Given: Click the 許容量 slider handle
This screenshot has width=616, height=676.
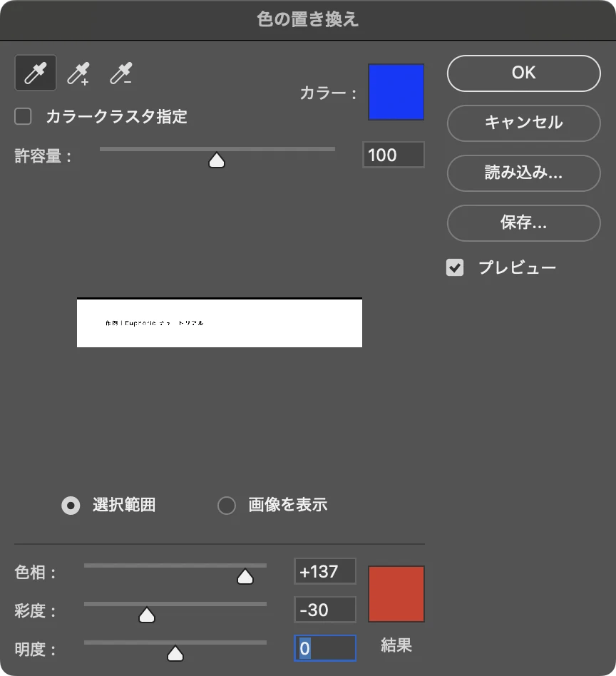Looking at the screenshot, I should click(217, 160).
